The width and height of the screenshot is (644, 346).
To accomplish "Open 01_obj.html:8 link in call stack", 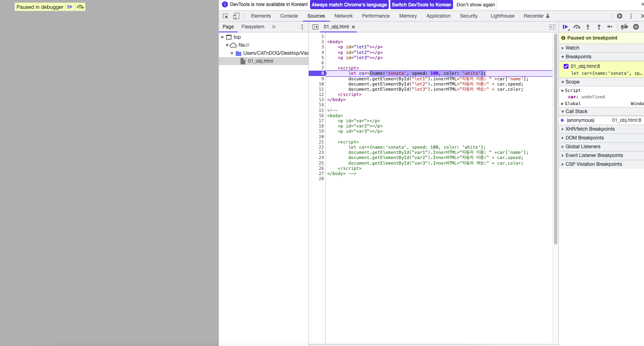I will (x=626, y=120).
